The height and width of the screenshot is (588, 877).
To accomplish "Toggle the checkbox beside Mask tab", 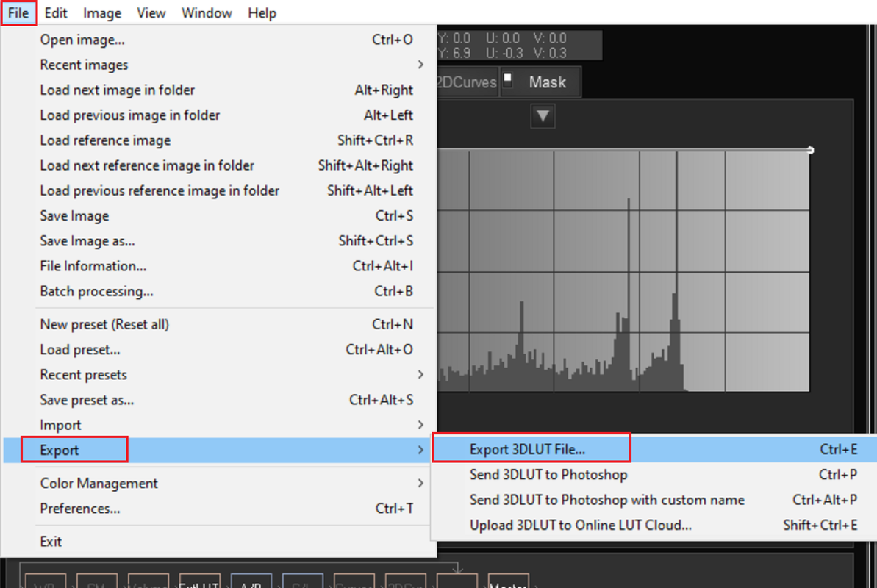I will coord(508,78).
